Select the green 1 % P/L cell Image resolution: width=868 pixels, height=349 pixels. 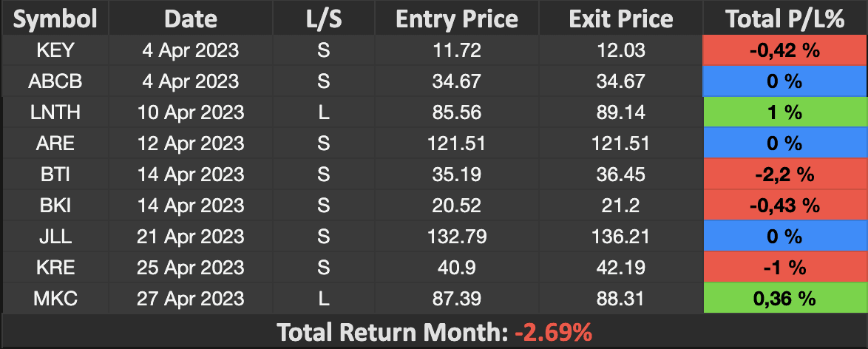(x=784, y=112)
